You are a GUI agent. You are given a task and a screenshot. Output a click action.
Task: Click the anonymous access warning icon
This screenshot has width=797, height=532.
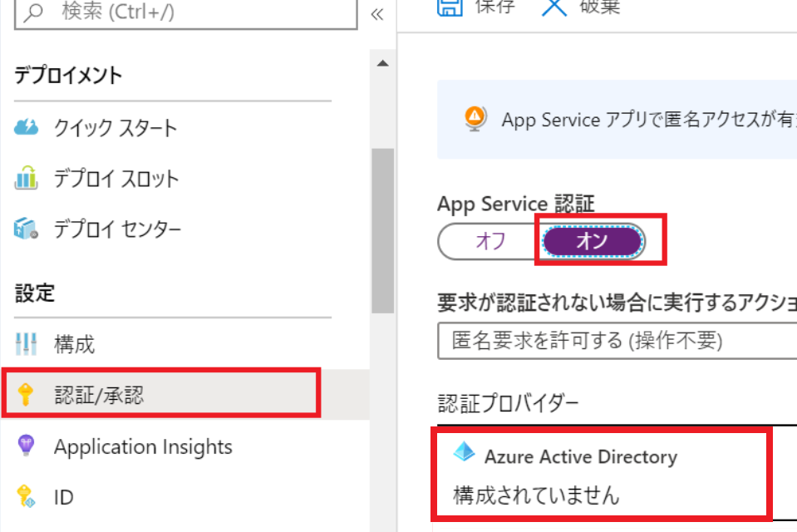(x=475, y=119)
